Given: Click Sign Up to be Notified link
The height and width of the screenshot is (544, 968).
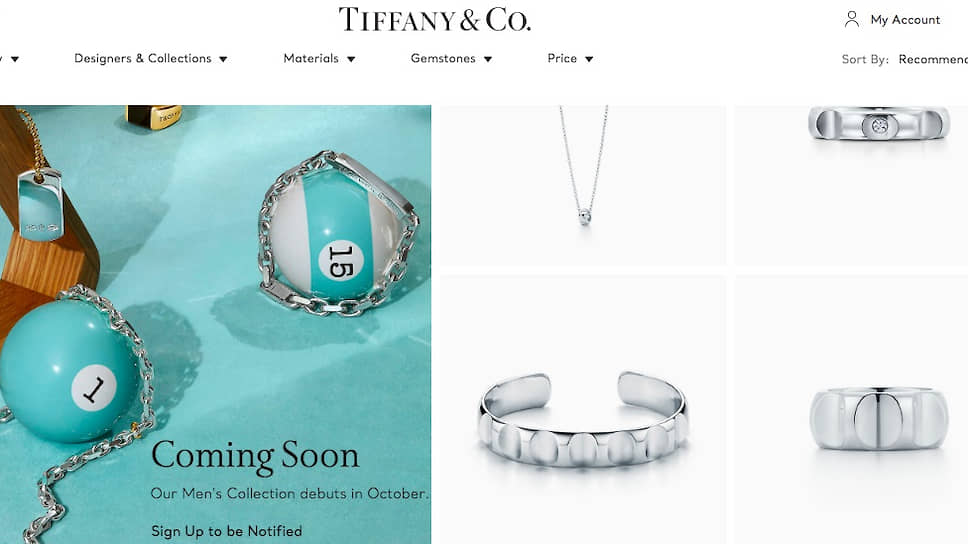Looking at the screenshot, I should (227, 531).
